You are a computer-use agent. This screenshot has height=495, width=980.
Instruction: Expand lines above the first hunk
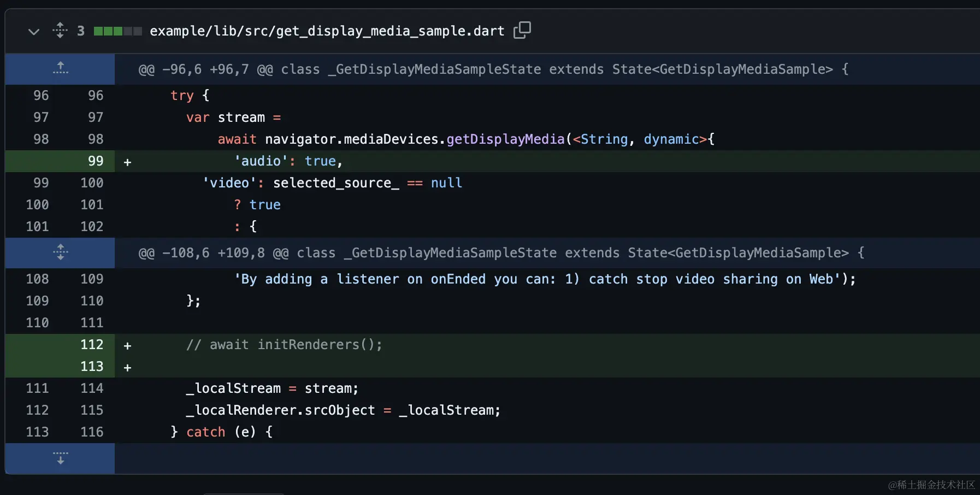60,69
